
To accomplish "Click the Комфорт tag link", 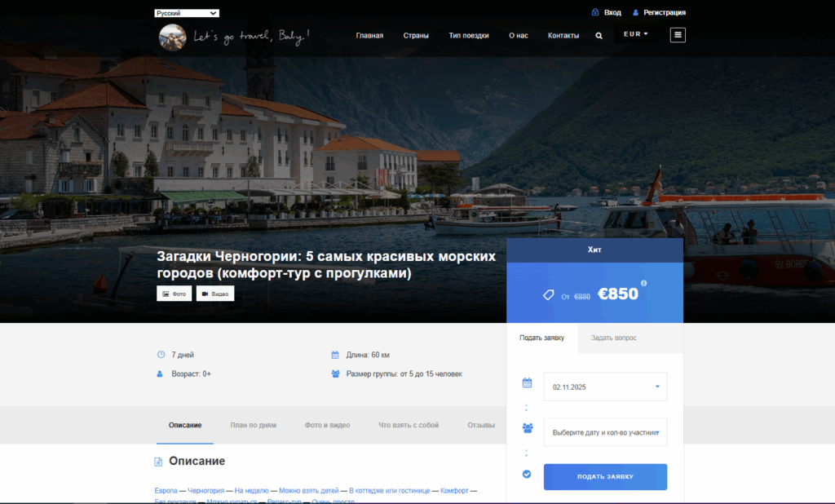I will [x=454, y=491].
